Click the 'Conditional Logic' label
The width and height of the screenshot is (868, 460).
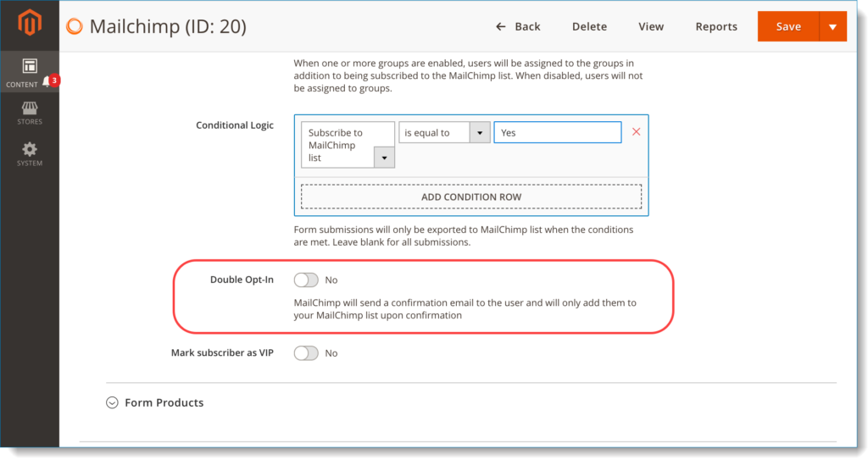pos(235,125)
